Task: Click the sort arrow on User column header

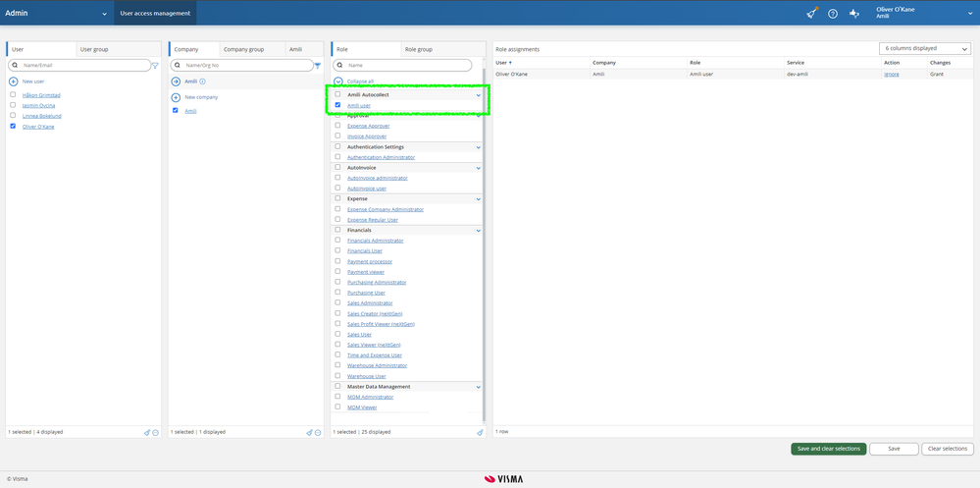Action: 511,63
